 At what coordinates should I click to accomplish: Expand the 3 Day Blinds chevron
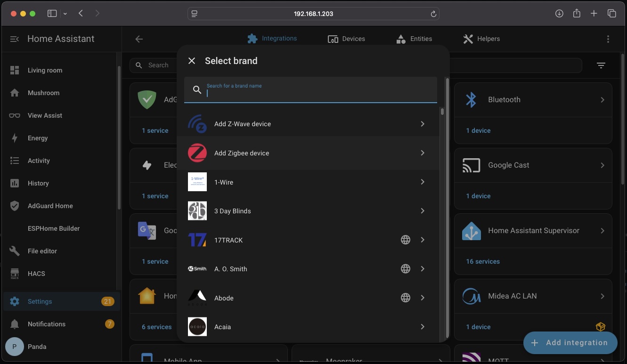tap(423, 211)
